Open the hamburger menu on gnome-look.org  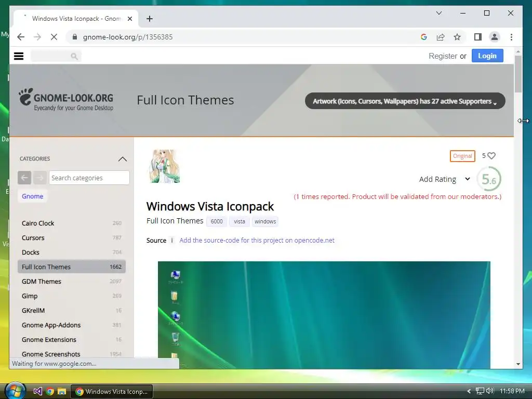point(19,56)
